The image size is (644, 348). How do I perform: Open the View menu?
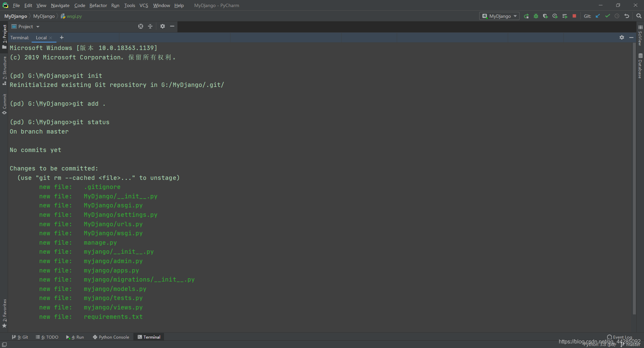coord(41,5)
